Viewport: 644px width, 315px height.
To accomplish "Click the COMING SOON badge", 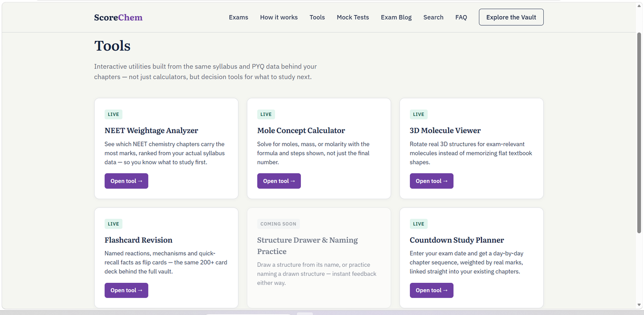I will coord(278,224).
